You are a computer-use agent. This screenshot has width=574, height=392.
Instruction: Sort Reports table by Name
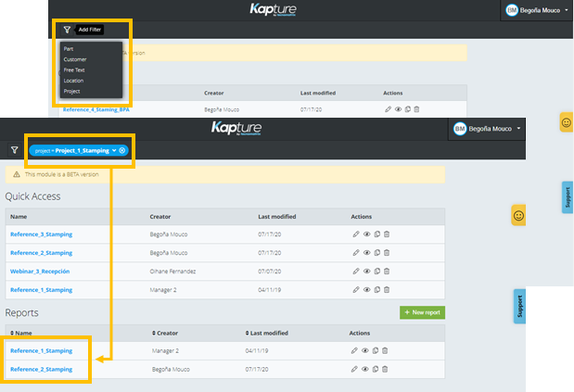21,333
